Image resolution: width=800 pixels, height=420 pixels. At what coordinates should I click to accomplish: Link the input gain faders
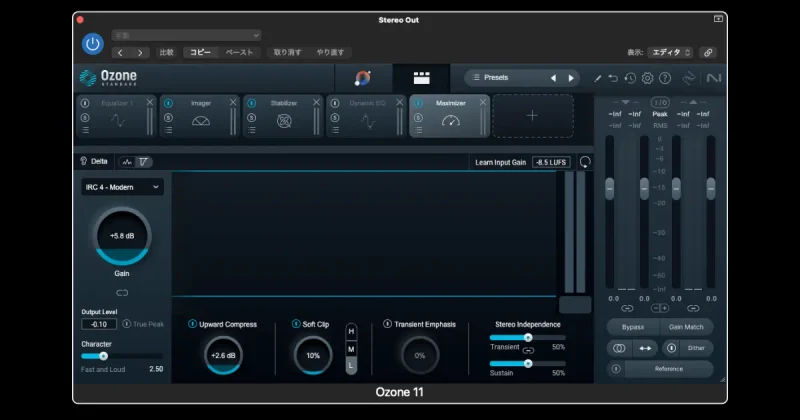(627, 308)
